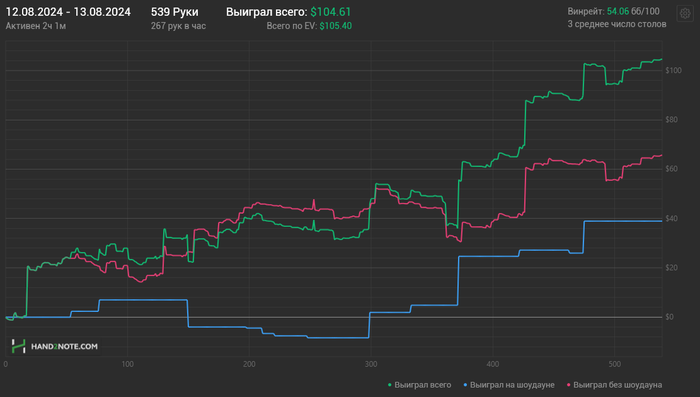Click the $20 y-axis label
700x397 pixels.
(671, 268)
